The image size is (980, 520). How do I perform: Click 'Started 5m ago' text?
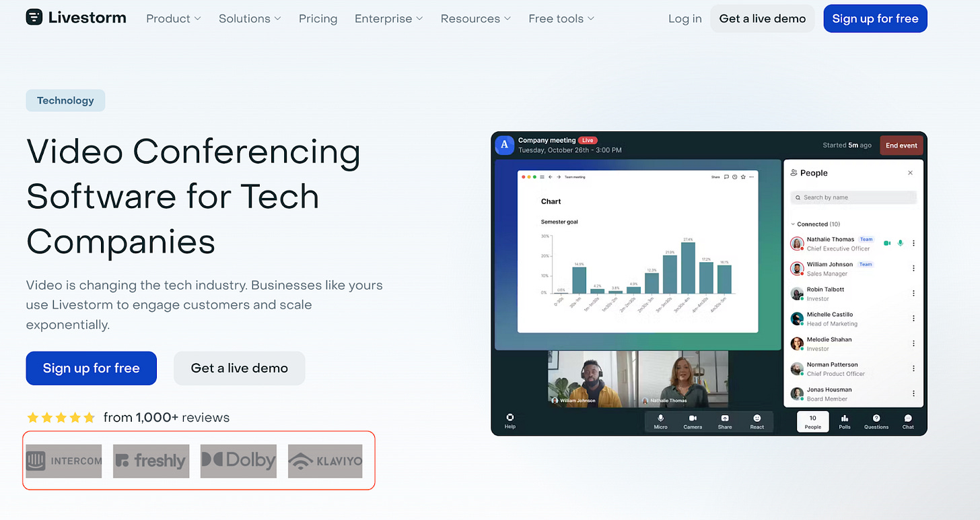pyautogui.click(x=847, y=145)
